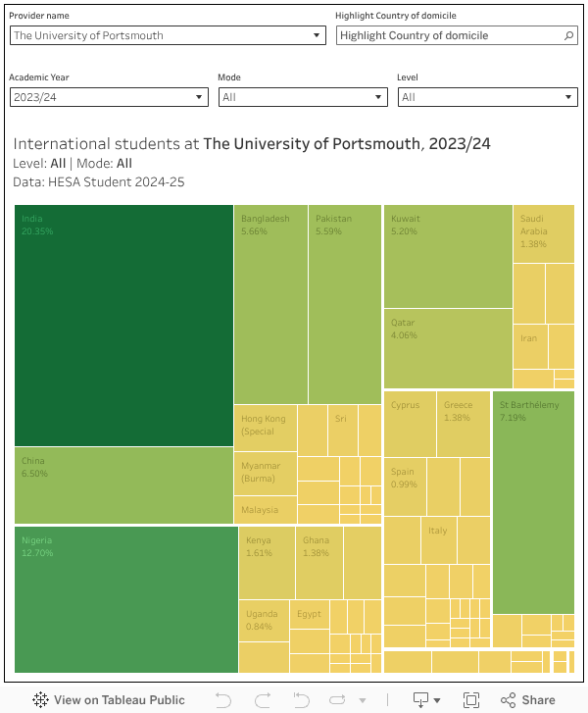Open View on Tableau Public link
588x713 pixels.
[x=119, y=700]
